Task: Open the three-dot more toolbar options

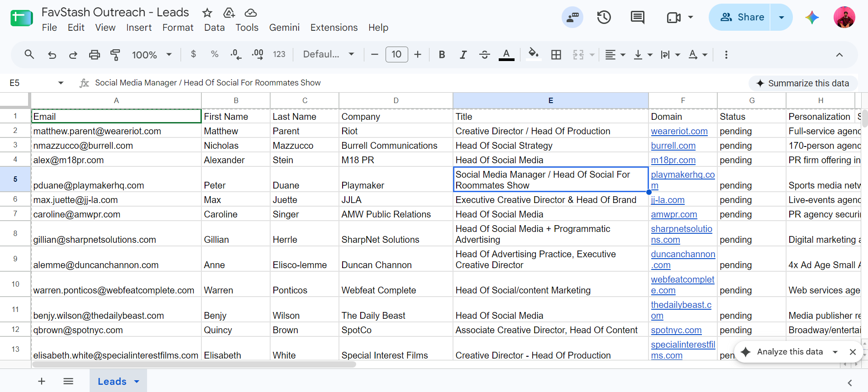Action: pyautogui.click(x=726, y=55)
